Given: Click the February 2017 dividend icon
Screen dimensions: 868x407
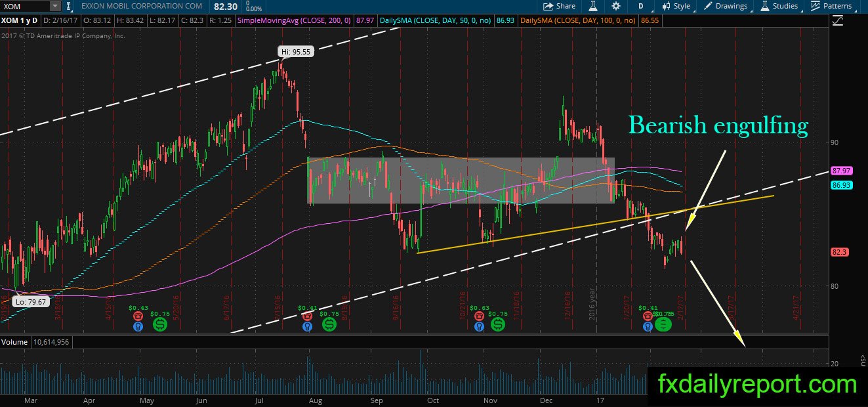Looking at the screenshot, I should (x=664, y=324).
